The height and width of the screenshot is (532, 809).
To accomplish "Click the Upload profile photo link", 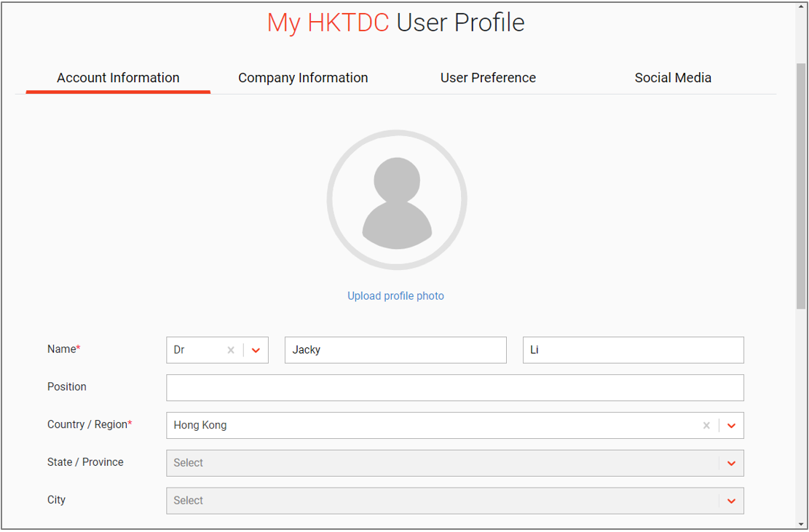I will point(395,296).
